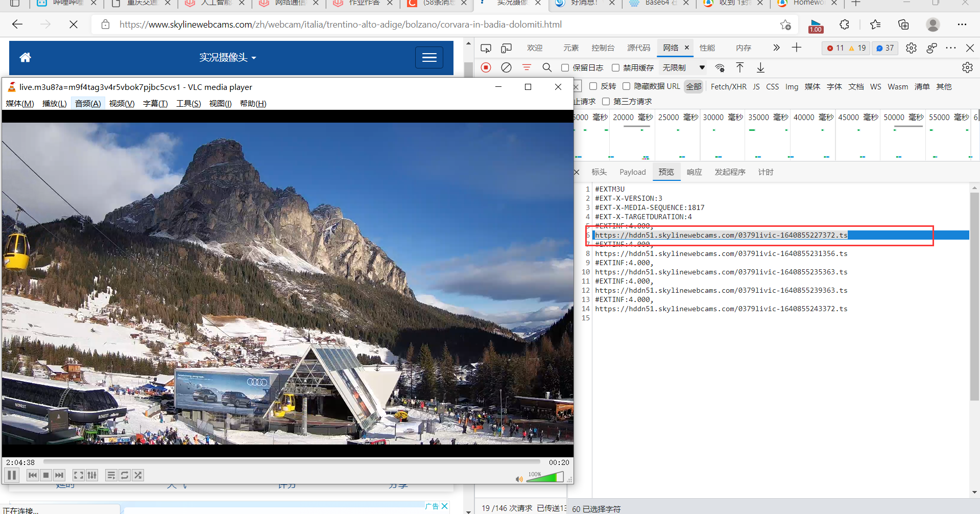
Task: Clear the network log
Action: (x=506, y=67)
